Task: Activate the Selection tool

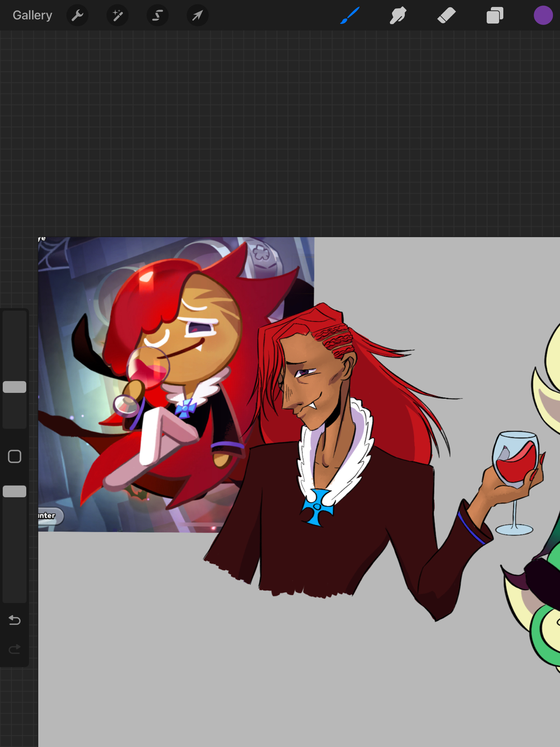Action: (x=158, y=15)
